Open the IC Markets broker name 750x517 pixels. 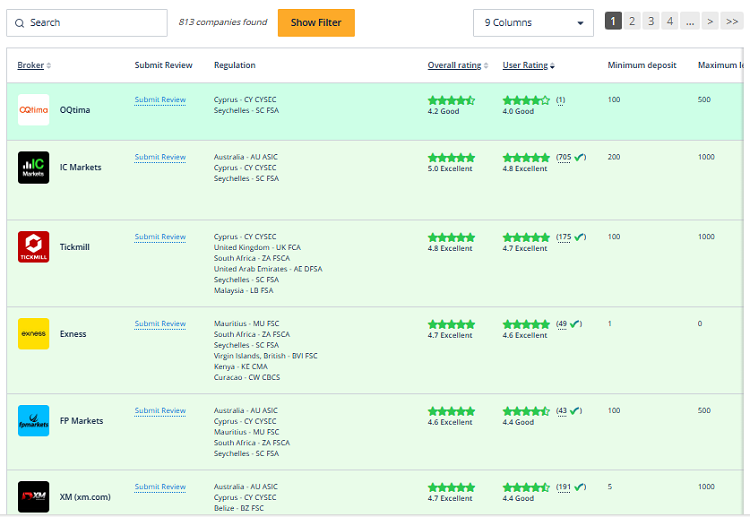80,167
